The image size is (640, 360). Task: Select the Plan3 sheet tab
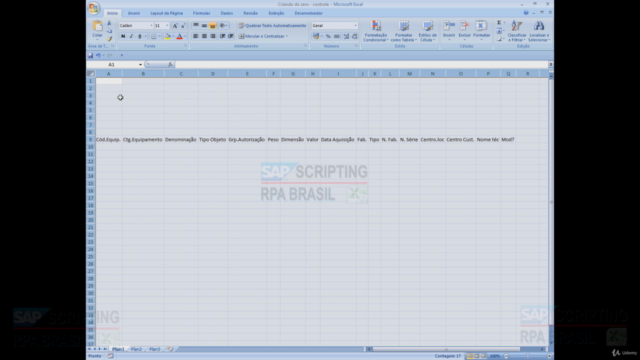tap(154, 349)
